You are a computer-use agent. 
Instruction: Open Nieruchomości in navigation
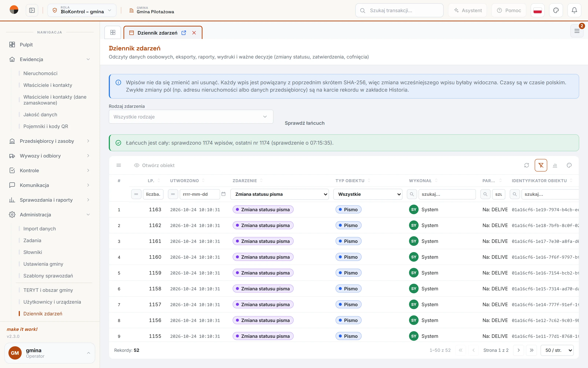coord(40,73)
